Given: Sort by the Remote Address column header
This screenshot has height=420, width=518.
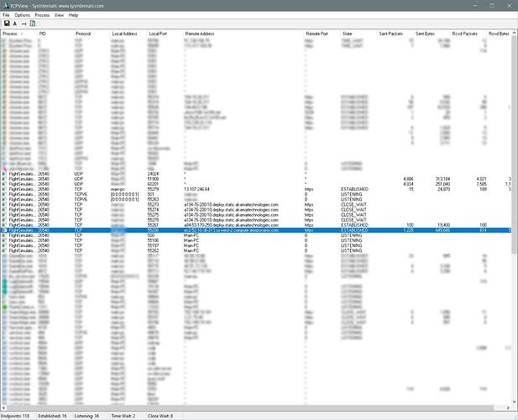Looking at the screenshot, I should [x=243, y=34].
